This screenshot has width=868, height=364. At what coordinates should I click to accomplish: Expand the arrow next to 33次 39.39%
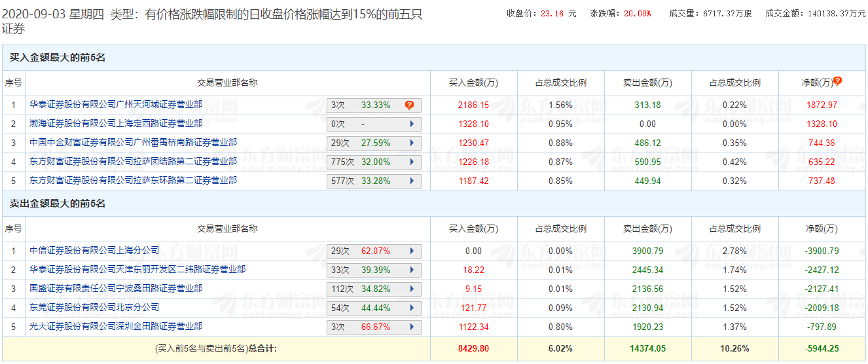point(411,270)
